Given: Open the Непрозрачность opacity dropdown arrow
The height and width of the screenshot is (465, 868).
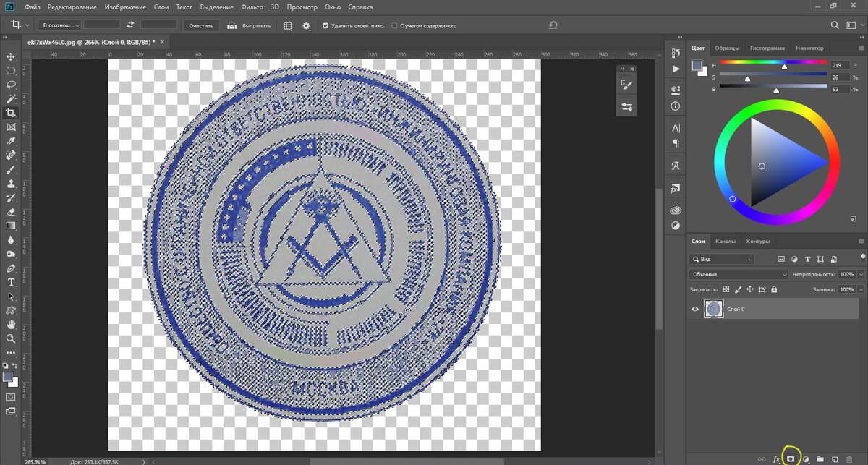Looking at the screenshot, I should [860, 275].
